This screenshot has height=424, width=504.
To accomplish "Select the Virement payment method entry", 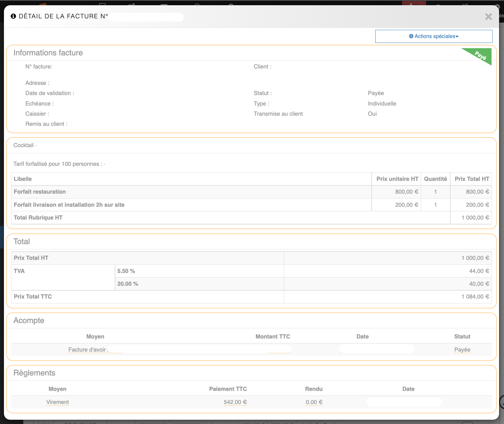I will [x=58, y=402].
